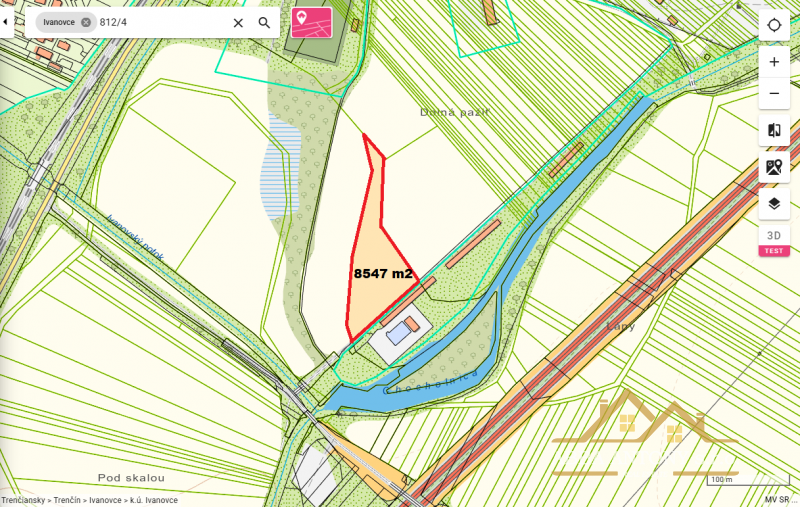
Task: Click the MV SR attribution link
Action: [x=777, y=500]
